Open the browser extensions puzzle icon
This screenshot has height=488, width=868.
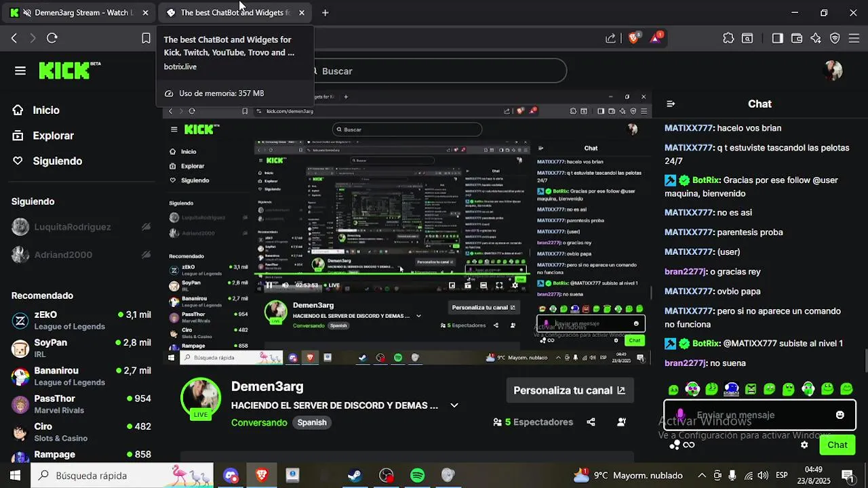[x=728, y=38]
